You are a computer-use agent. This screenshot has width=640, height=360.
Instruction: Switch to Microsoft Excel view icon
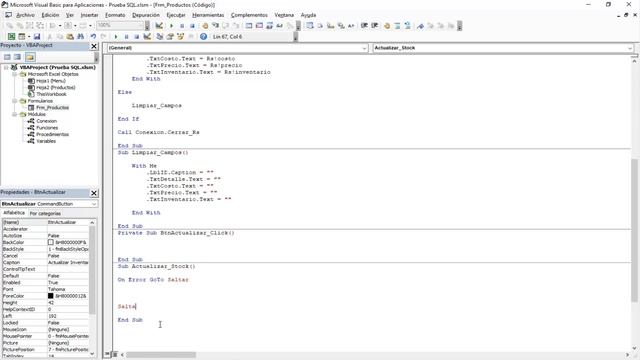pos(11,36)
